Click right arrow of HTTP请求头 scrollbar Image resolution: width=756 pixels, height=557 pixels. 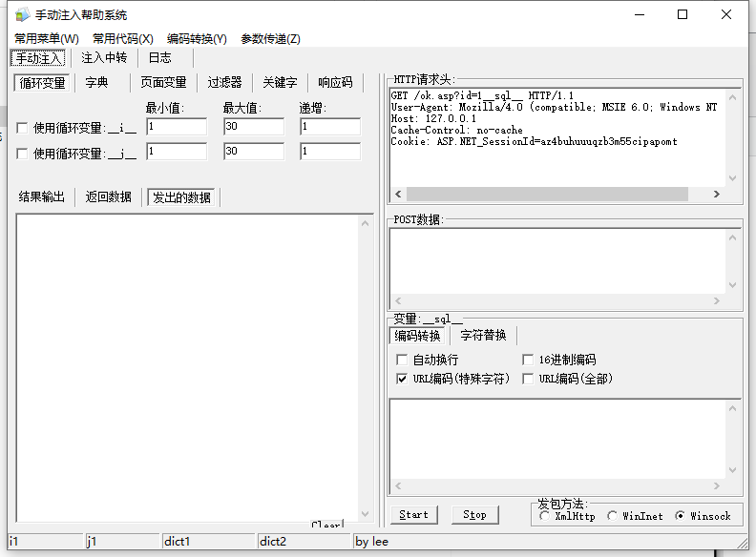pyautogui.click(x=717, y=195)
